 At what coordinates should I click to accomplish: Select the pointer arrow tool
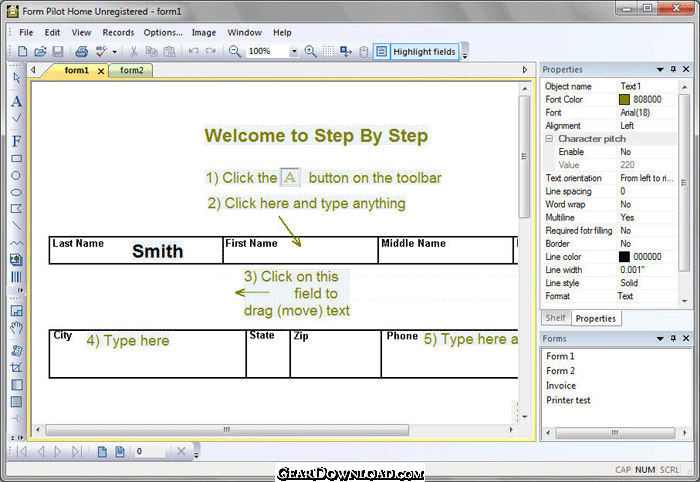click(17, 78)
